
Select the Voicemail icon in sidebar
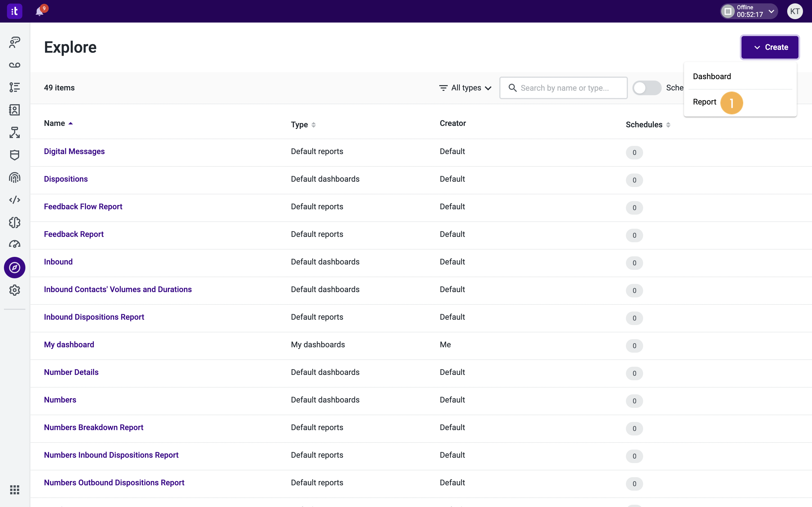pos(14,65)
